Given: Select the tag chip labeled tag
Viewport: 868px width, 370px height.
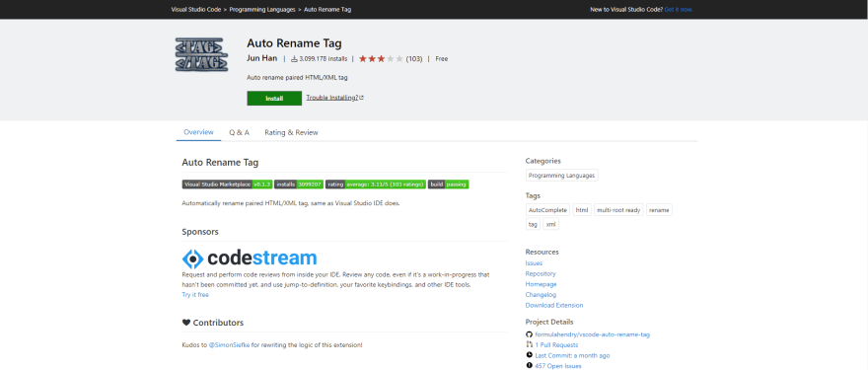Looking at the screenshot, I should [533, 224].
